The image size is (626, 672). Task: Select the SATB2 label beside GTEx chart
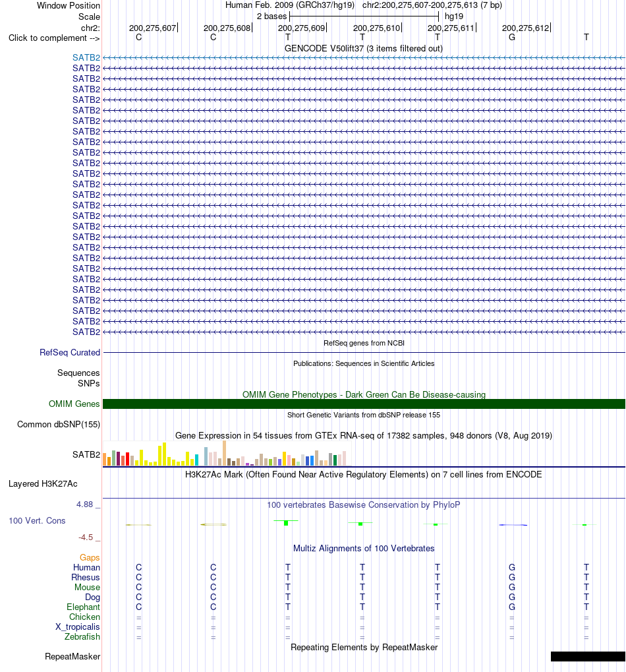click(86, 454)
